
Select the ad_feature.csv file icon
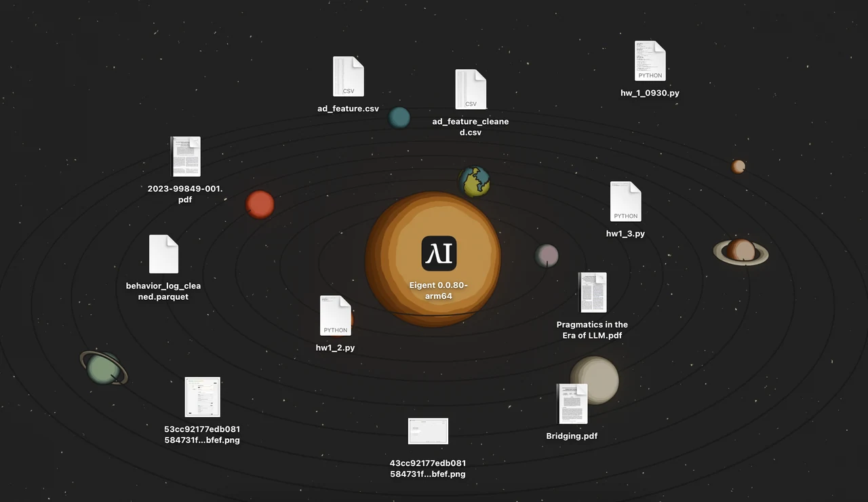[348, 76]
